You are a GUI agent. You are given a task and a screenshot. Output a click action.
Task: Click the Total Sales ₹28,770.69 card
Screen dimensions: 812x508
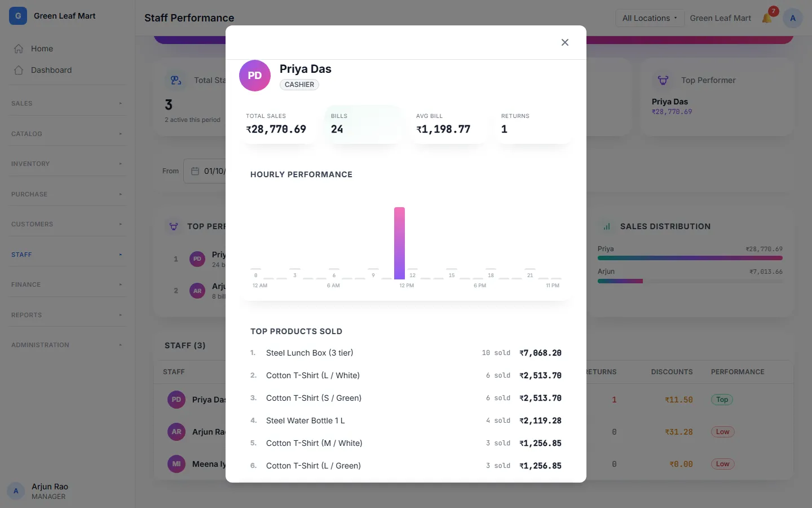[x=279, y=124]
